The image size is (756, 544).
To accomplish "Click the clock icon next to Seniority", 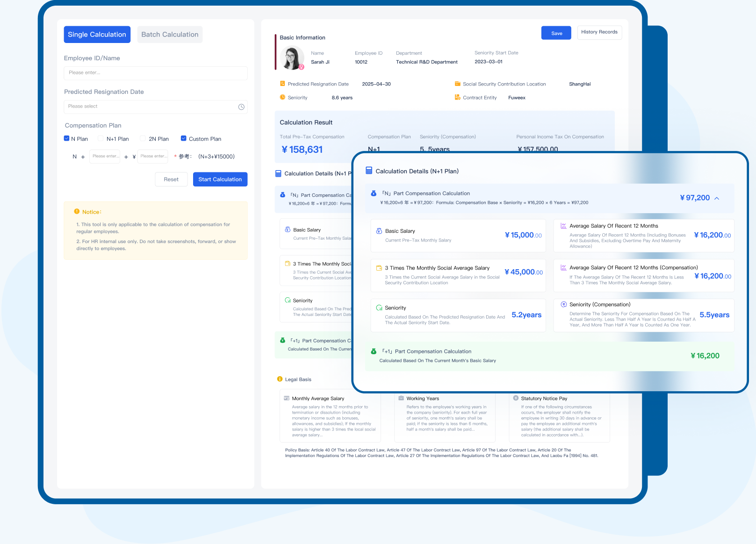I will [x=283, y=97].
